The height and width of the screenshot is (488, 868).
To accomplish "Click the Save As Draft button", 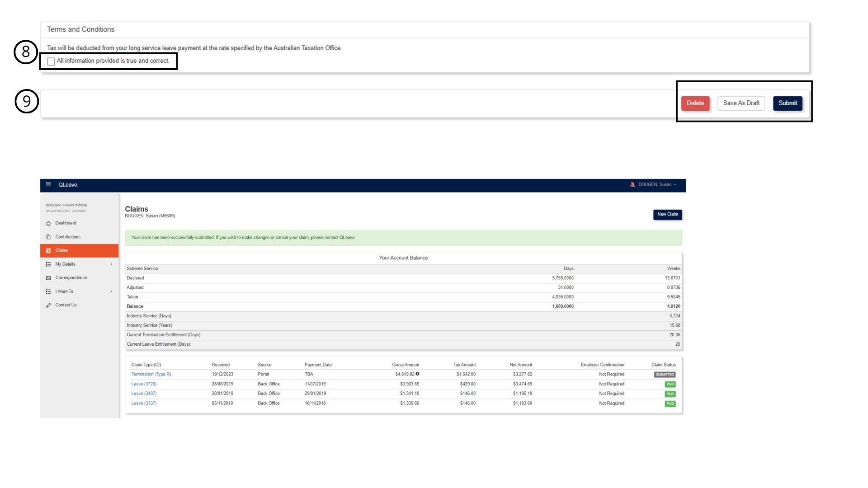I will pyautogui.click(x=741, y=103).
